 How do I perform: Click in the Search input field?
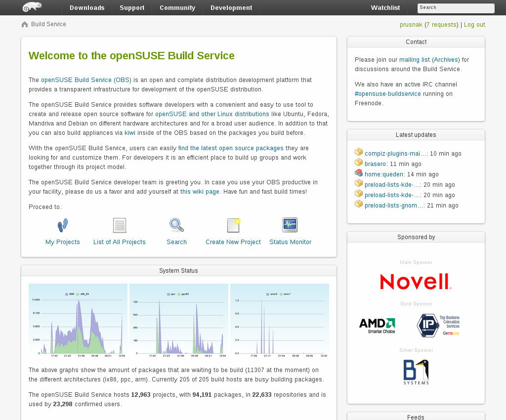456,8
